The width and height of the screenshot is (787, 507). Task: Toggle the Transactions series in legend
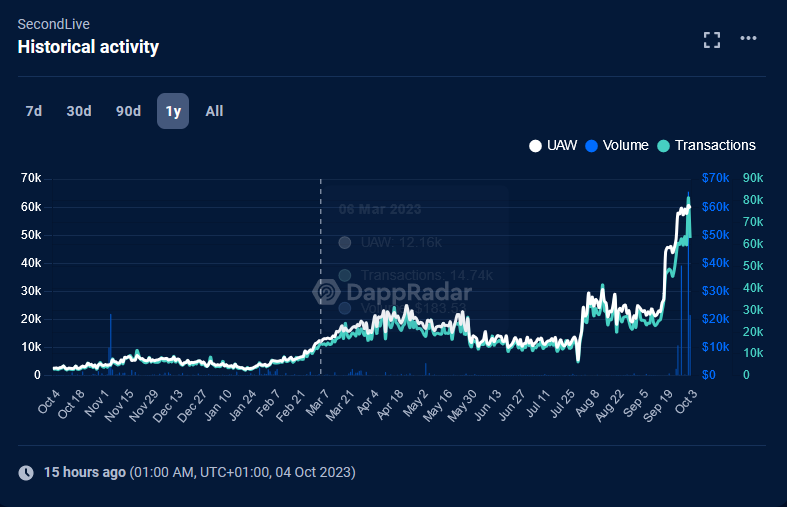(x=707, y=146)
